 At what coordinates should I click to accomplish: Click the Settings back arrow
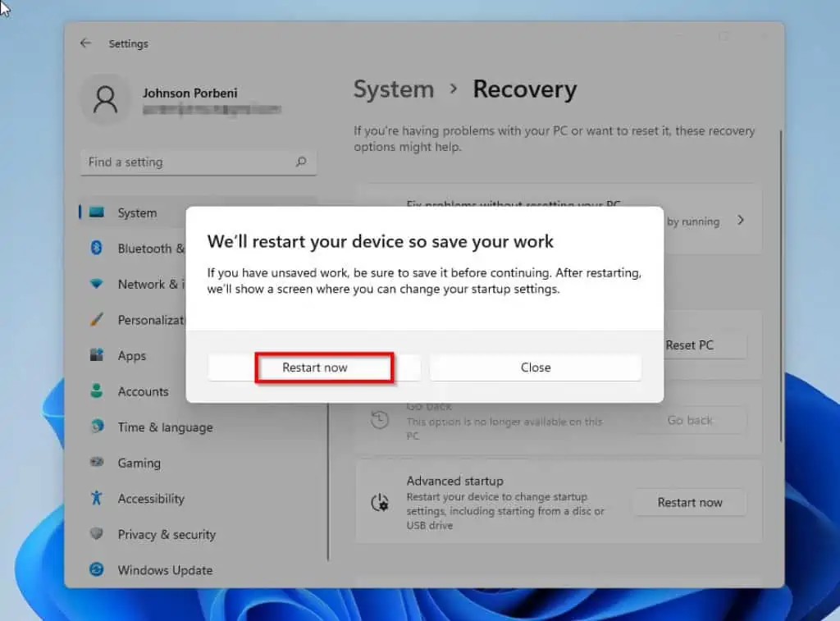click(x=86, y=43)
